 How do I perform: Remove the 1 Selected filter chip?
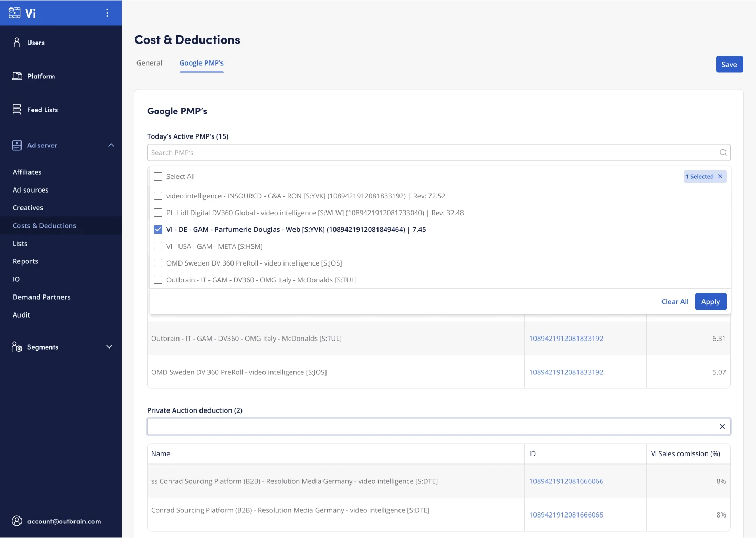click(720, 177)
